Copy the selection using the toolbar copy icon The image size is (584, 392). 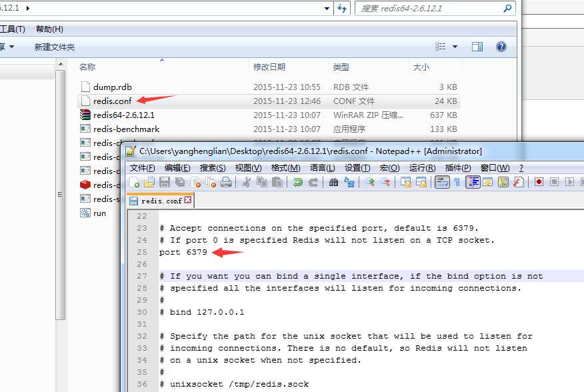[262, 182]
